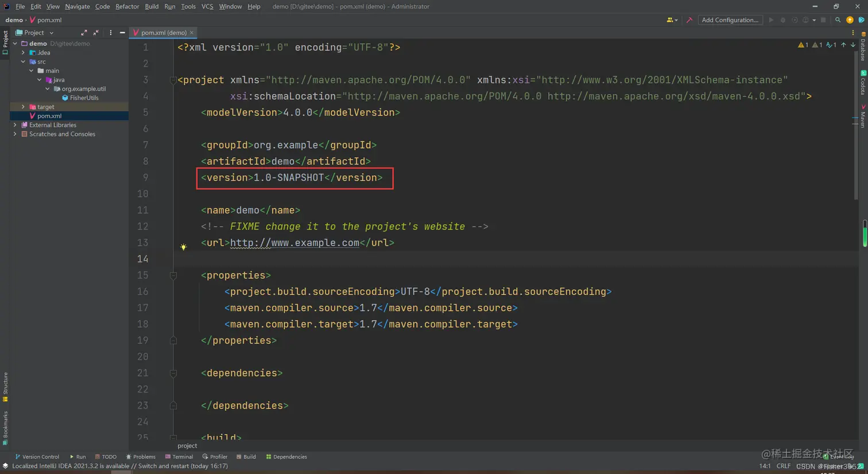This screenshot has width=868, height=474.
Task: Open the Project view dropdown
Action: (34, 33)
